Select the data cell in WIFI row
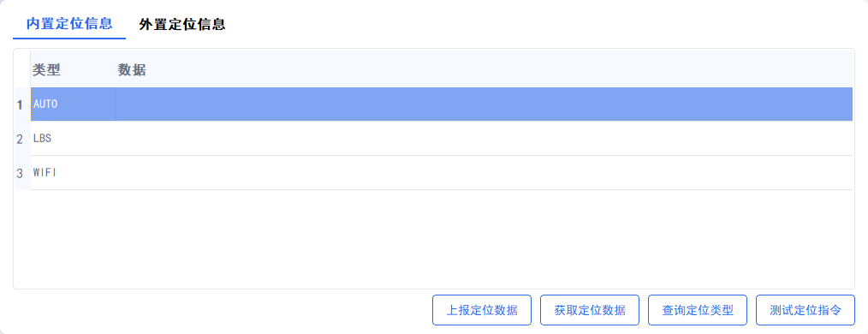 point(485,173)
